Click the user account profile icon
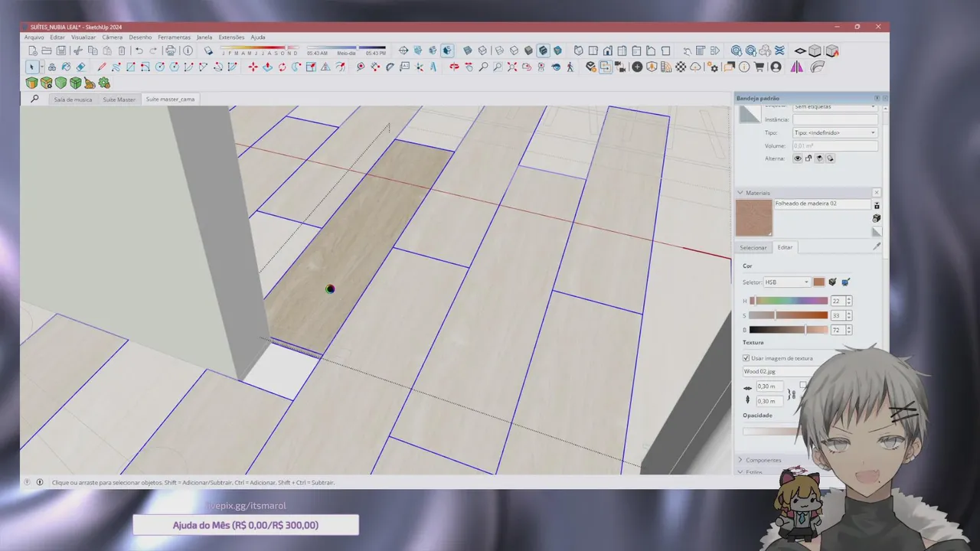 [x=776, y=67]
